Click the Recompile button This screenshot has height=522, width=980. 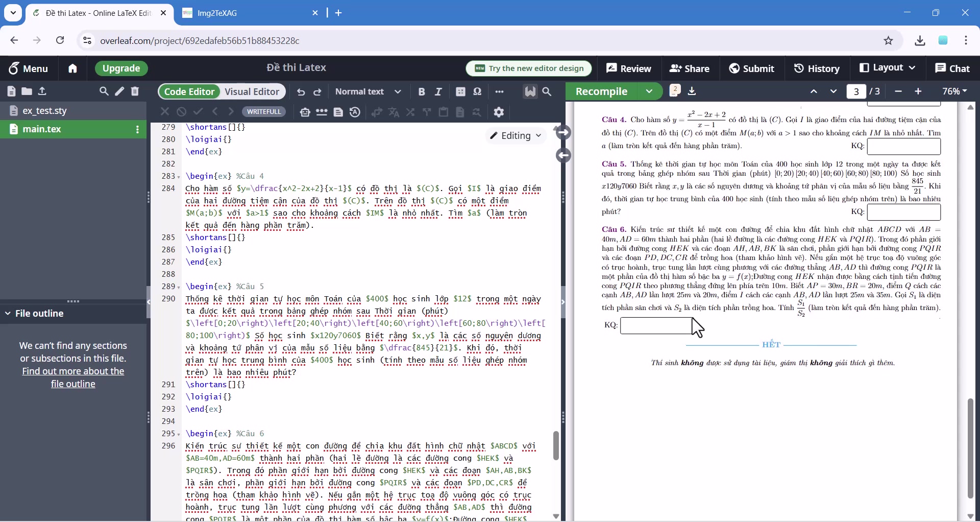click(x=601, y=91)
